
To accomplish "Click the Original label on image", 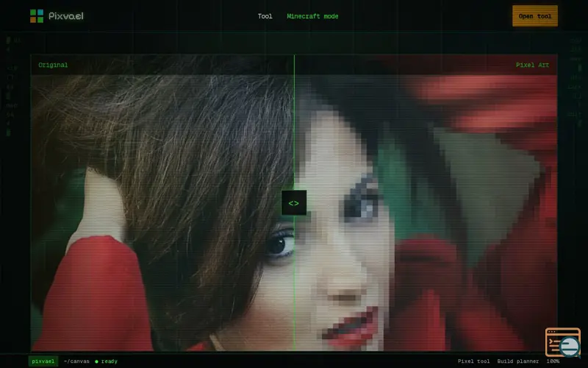I will pyautogui.click(x=53, y=65).
